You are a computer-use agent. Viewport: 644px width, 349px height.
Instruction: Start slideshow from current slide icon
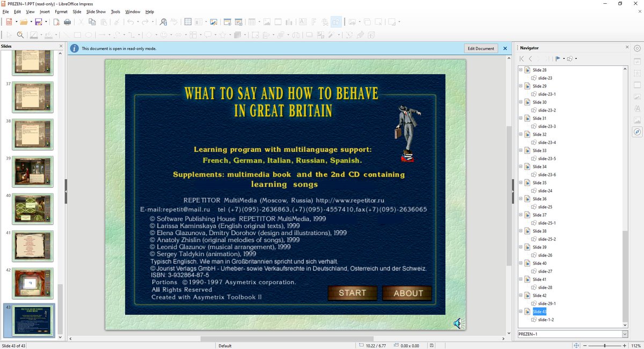(238, 22)
